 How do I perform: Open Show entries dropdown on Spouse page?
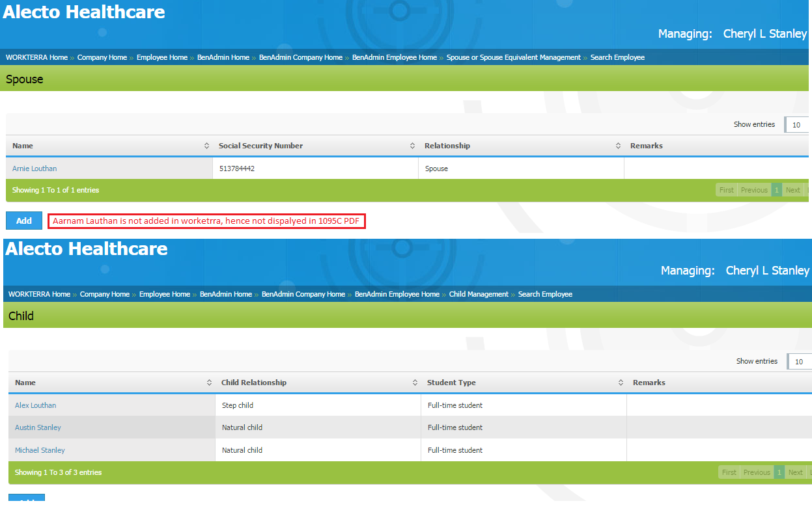coord(798,125)
